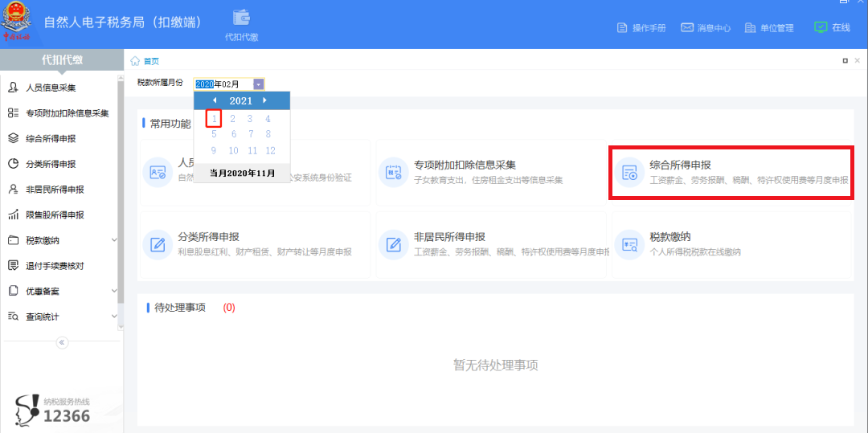This screenshot has height=433, width=868.
Task: Click the 限售股所得申报 sidebar chart icon
Action: point(14,214)
